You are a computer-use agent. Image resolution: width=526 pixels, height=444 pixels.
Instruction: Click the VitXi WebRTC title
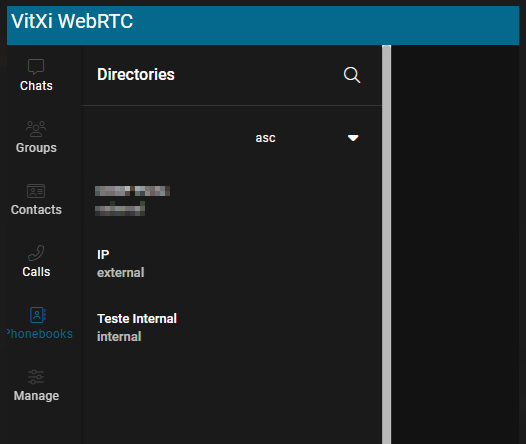pos(72,21)
